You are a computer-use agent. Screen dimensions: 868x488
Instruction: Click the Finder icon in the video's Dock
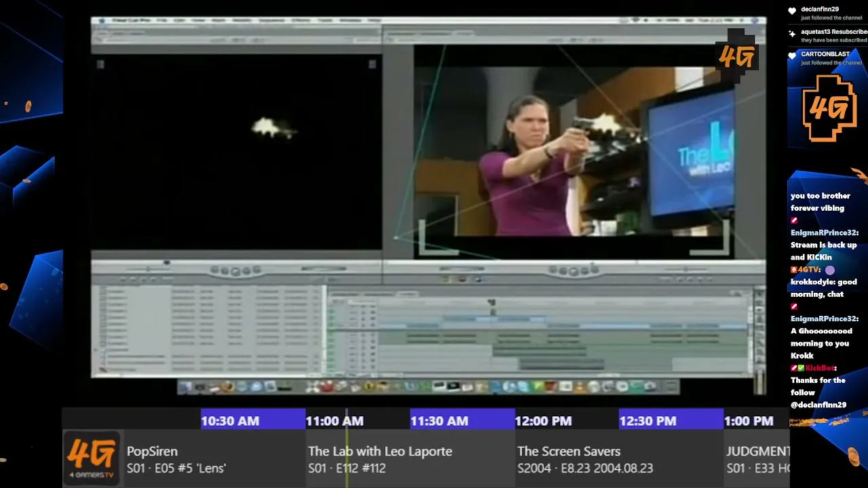[x=186, y=387]
